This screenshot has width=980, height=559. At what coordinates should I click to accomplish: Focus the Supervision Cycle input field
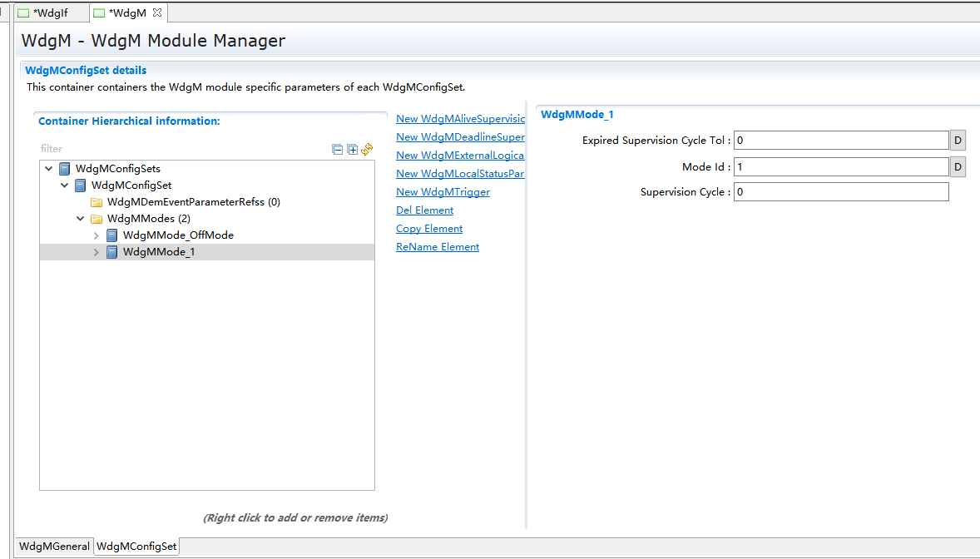[x=840, y=192]
